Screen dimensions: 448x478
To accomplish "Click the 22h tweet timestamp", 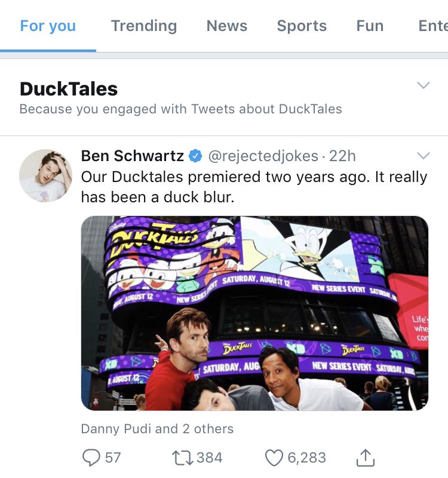I will [x=343, y=156].
